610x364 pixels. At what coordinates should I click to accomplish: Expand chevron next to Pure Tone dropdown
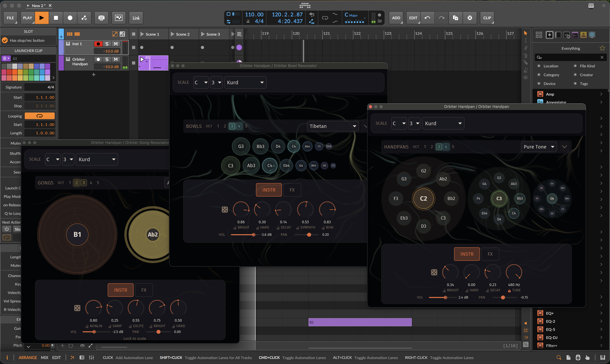[564, 147]
